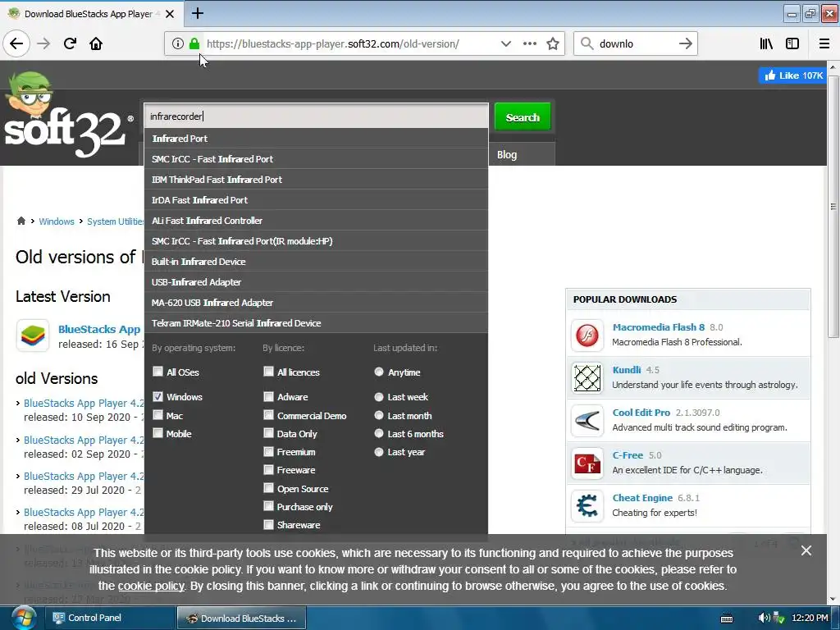The width and height of the screenshot is (840, 630).
Task: Click the soft32 search input field
Action: [316, 116]
